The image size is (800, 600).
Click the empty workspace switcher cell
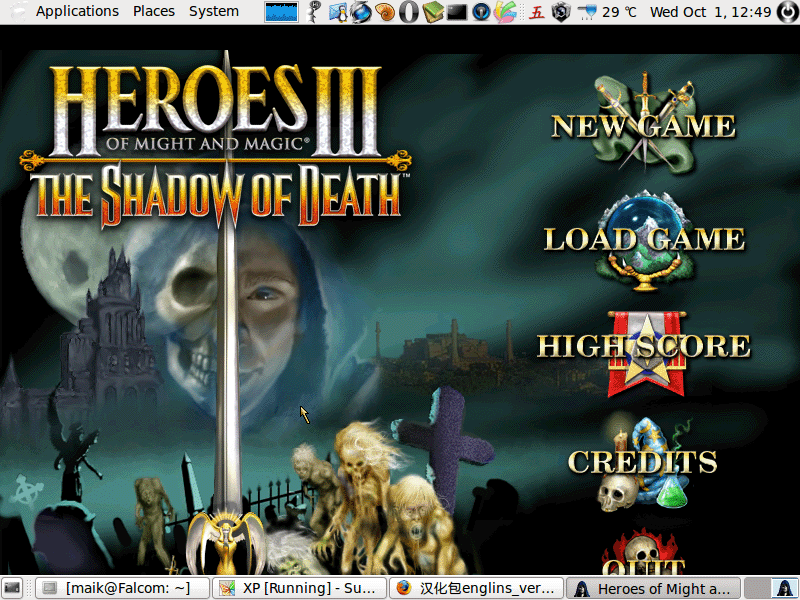[758, 588]
